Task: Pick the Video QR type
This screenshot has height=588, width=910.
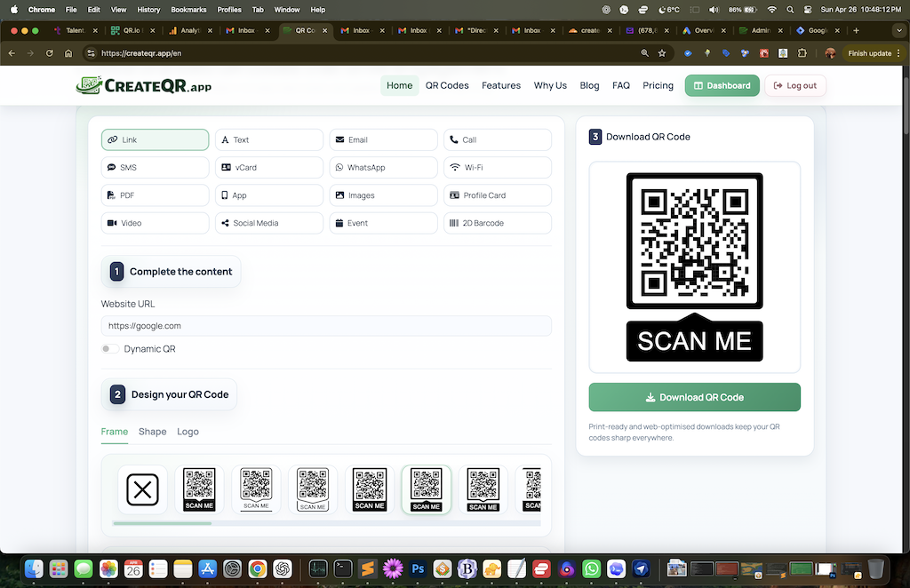Action: 155,223
